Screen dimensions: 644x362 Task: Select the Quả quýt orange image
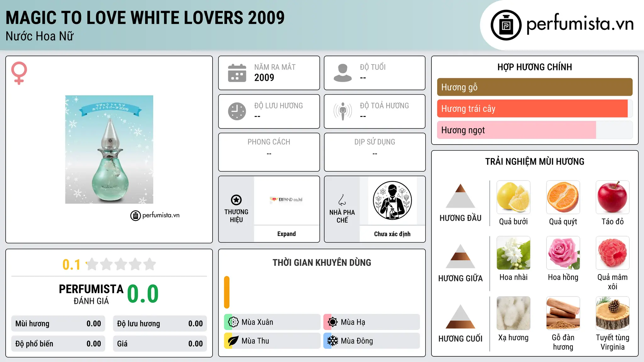(563, 197)
